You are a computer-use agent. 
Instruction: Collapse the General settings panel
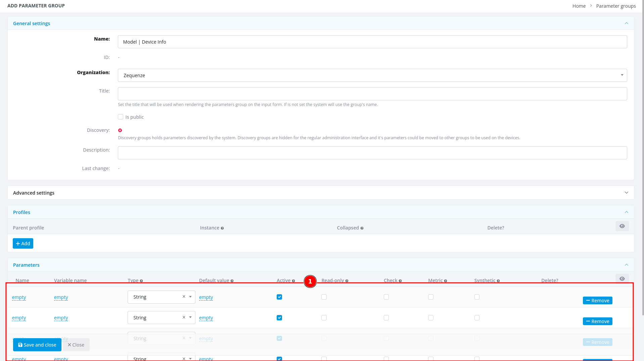(x=626, y=23)
